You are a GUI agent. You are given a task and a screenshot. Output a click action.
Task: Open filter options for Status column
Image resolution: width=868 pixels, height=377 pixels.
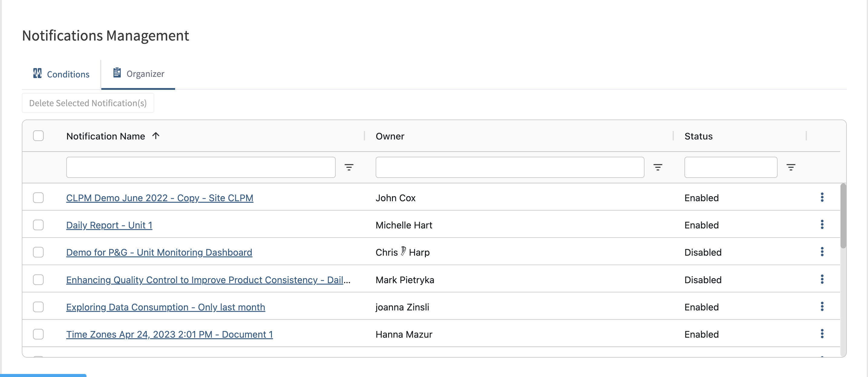coord(791,167)
